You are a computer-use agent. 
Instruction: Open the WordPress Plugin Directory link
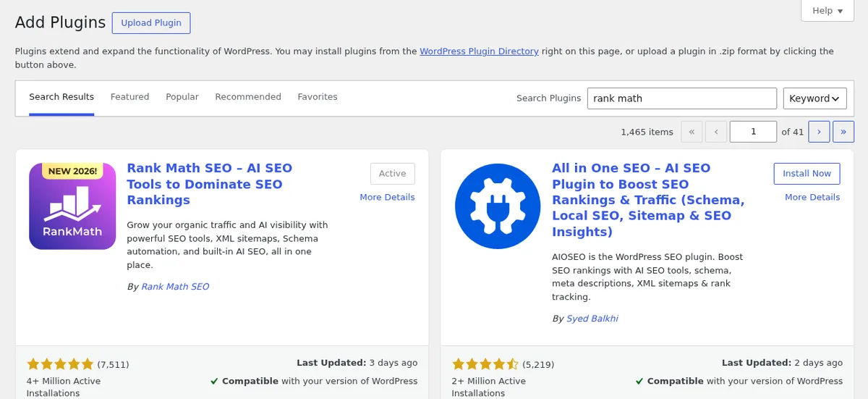tap(479, 51)
